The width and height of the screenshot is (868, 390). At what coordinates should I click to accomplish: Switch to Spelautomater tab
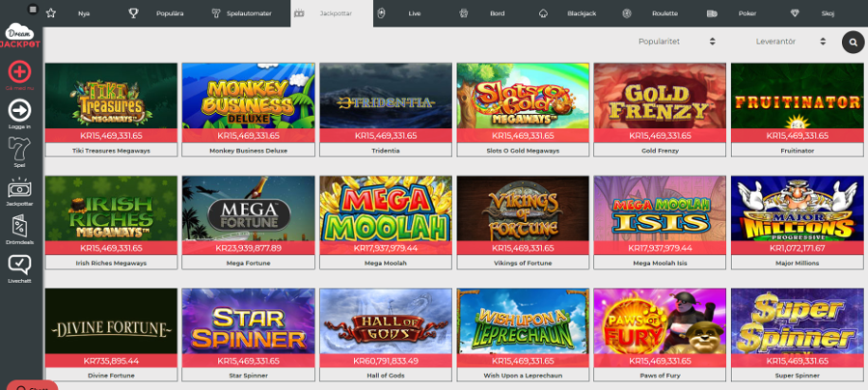pyautogui.click(x=249, y=14)
